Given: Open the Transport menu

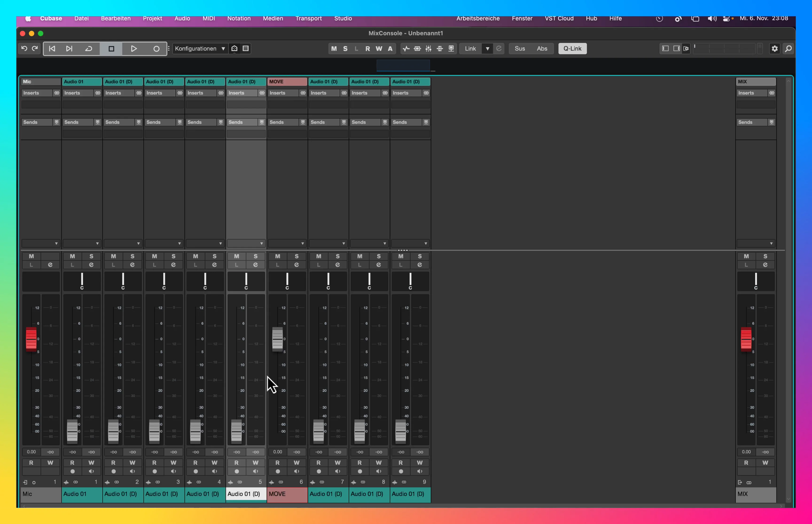Looking at the screenshot, I should tap(308, 18).
